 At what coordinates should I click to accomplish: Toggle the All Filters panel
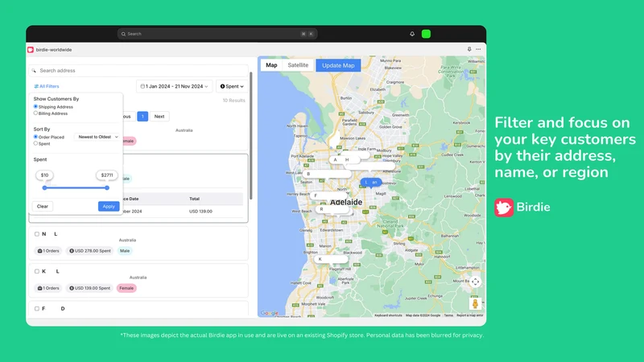tap(47, 86)
